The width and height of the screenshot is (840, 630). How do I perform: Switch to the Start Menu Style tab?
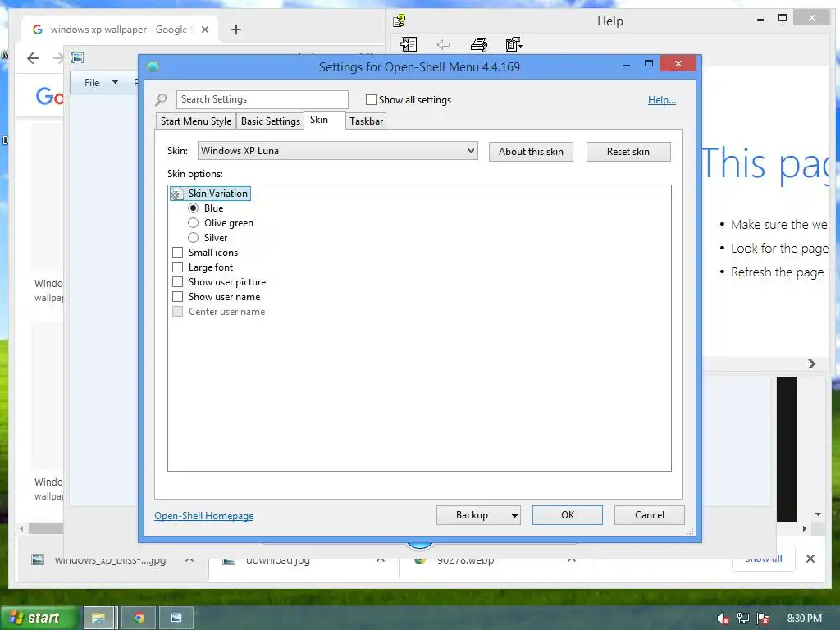pos(196,121)
